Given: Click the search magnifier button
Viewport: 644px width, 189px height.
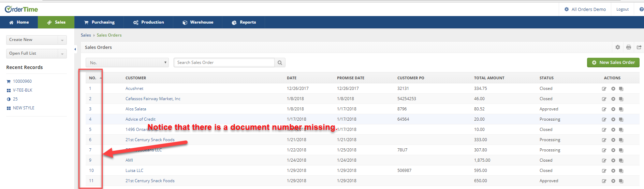Looking at the screenshot, I should point(280,63).
